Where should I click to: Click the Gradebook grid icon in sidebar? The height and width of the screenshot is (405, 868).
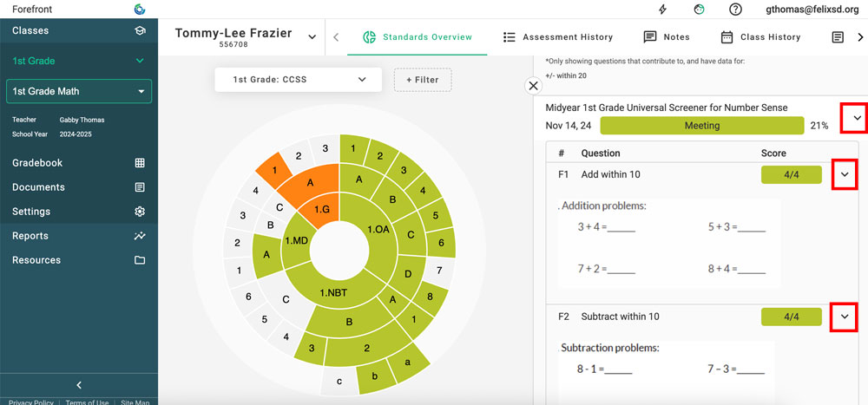pyautogui.click(x=140, y=163)
